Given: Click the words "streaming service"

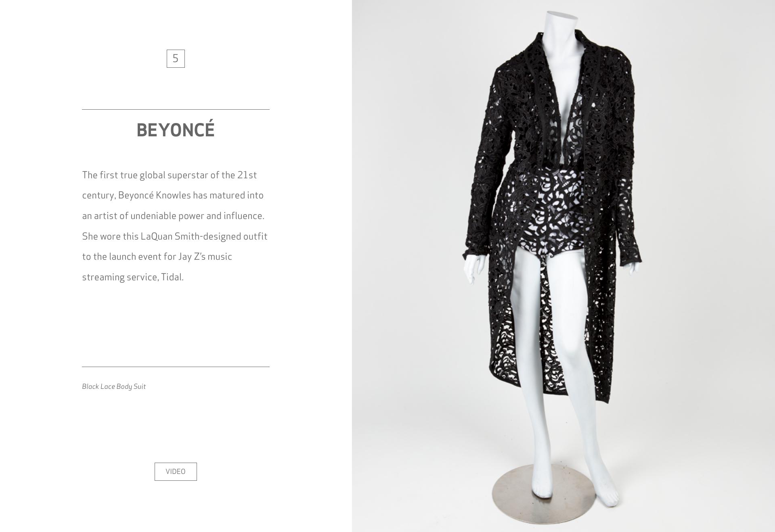Looking at the screenshot, I should (119, 277).
